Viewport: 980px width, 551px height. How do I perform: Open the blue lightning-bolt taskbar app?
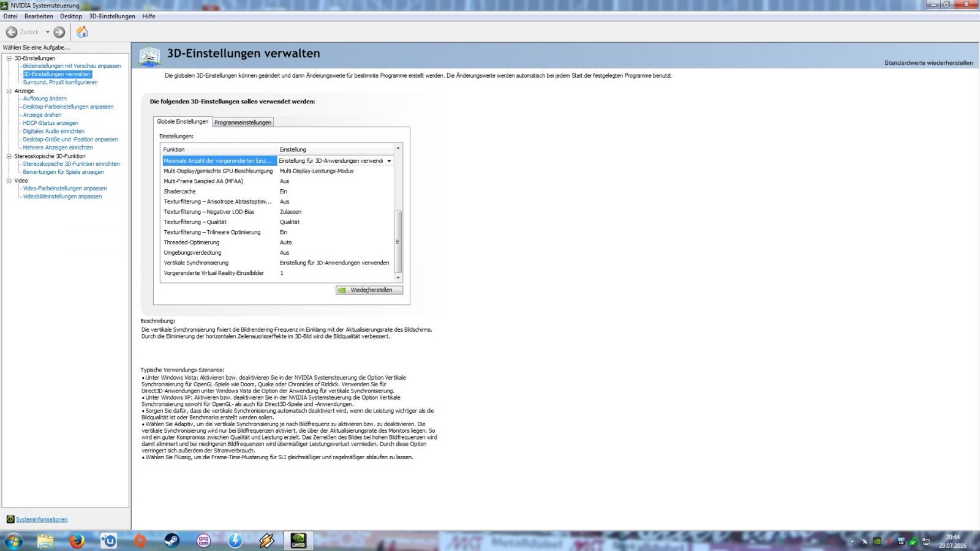[235, 541]
